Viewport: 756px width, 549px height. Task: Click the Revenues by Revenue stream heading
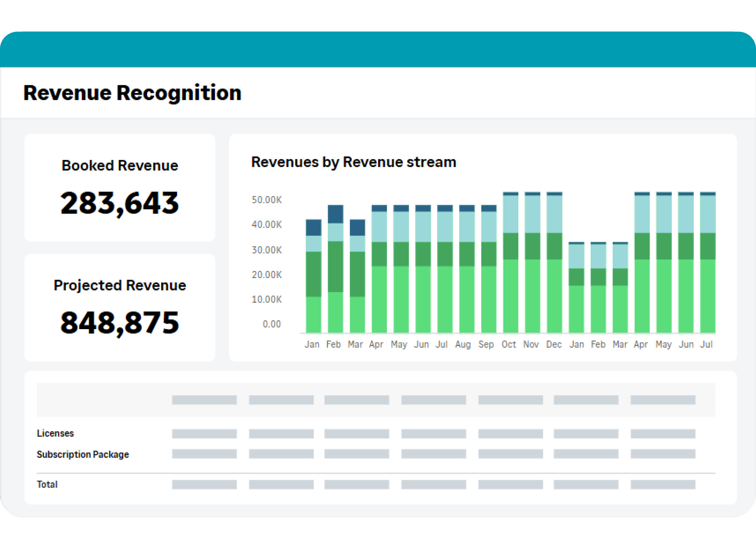point(353,162)
